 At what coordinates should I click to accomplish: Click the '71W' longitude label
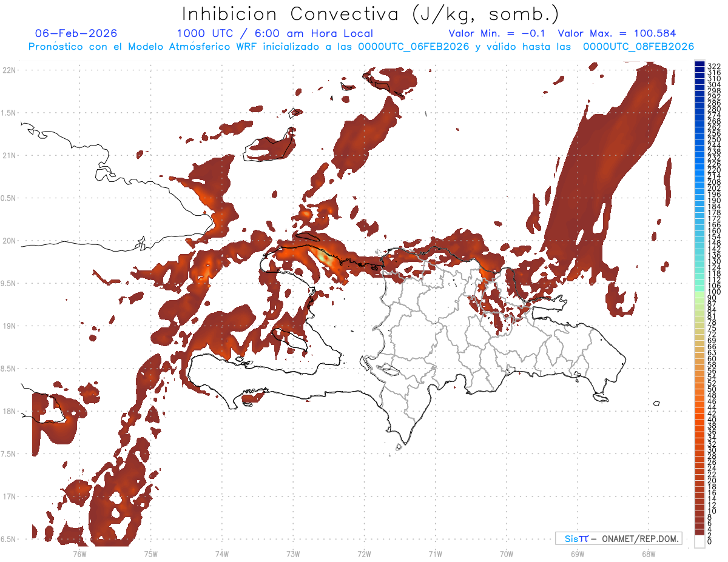[x=435, y=554]
